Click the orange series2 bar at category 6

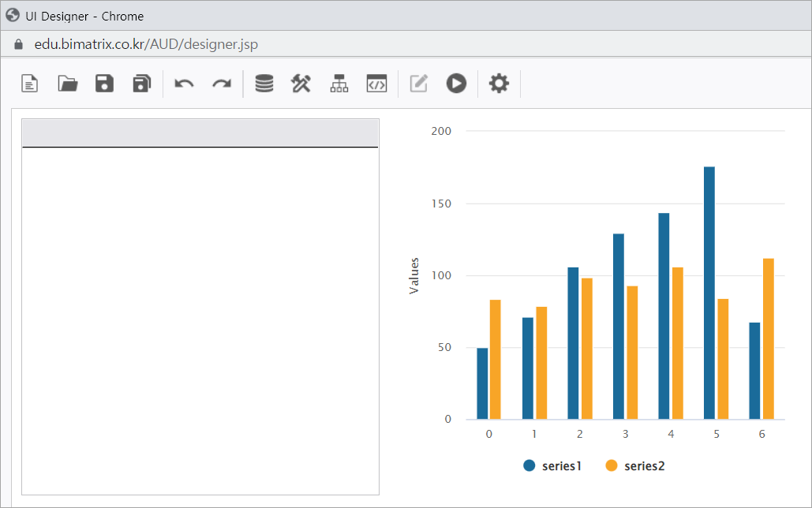pyautogui.click(x=768, y=338)
